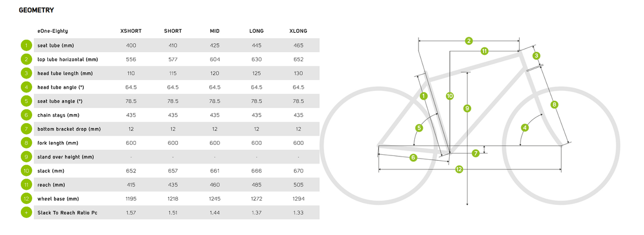Viewport: 644px width, 235px height.
Task: Select the XLONG size column header
Action: (x=298, y=31)
